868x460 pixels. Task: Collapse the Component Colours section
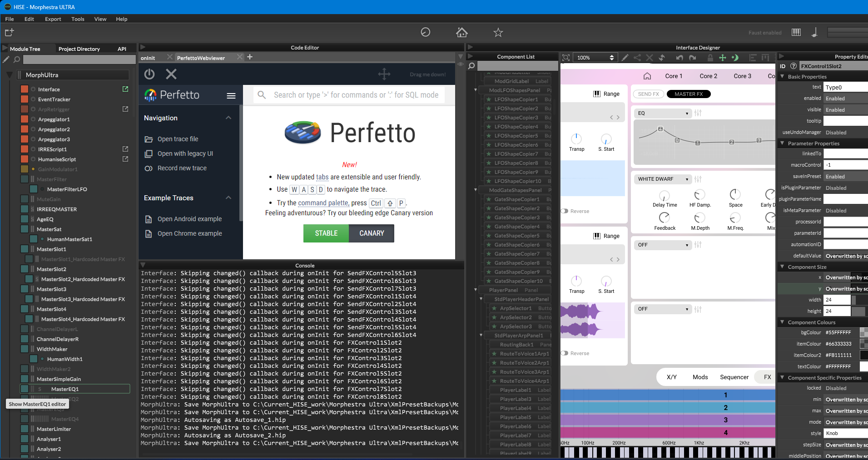[x=783, y=322]
